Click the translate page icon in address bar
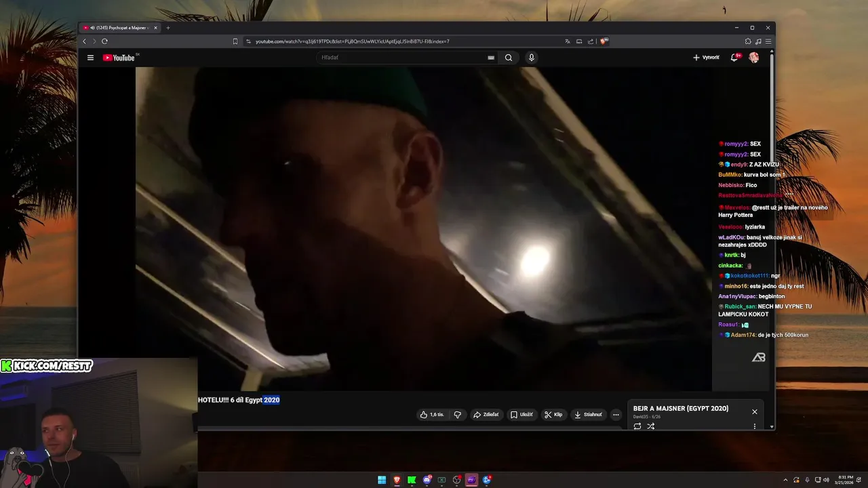Viewport: 868px width, 488px height. (x=568, y=41)
